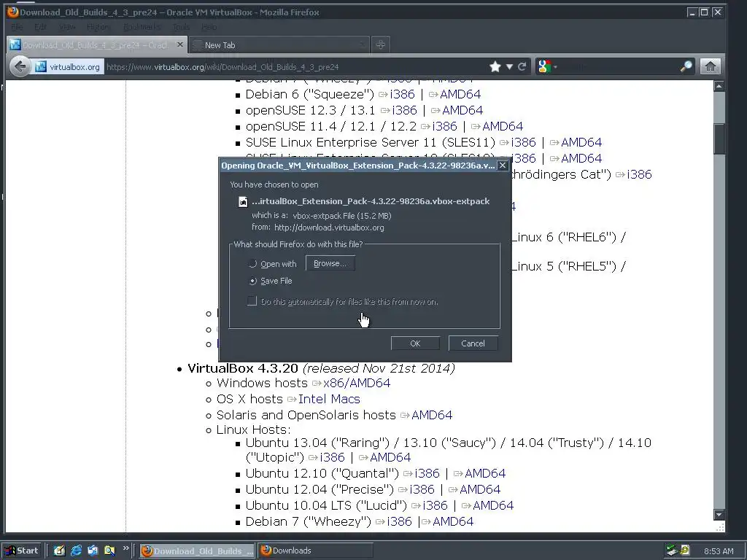Click page scrollbar up arrow
This screenshot has width=747, height=560.
[719, 86]
